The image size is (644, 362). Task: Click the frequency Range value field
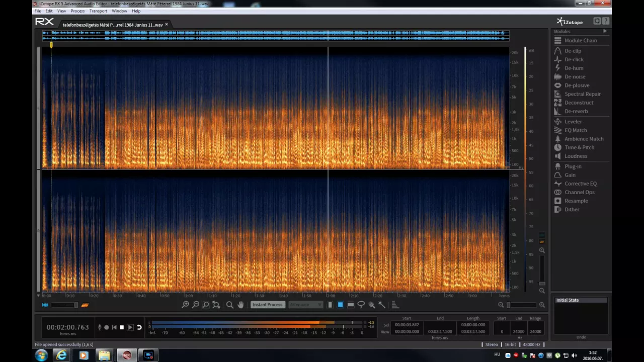[535, 332]
